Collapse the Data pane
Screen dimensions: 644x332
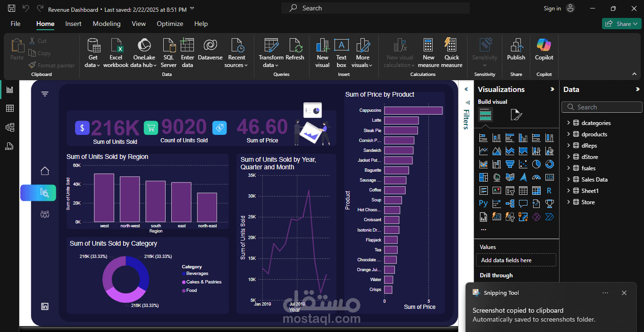pyautogui.click(x=637, y=89)
